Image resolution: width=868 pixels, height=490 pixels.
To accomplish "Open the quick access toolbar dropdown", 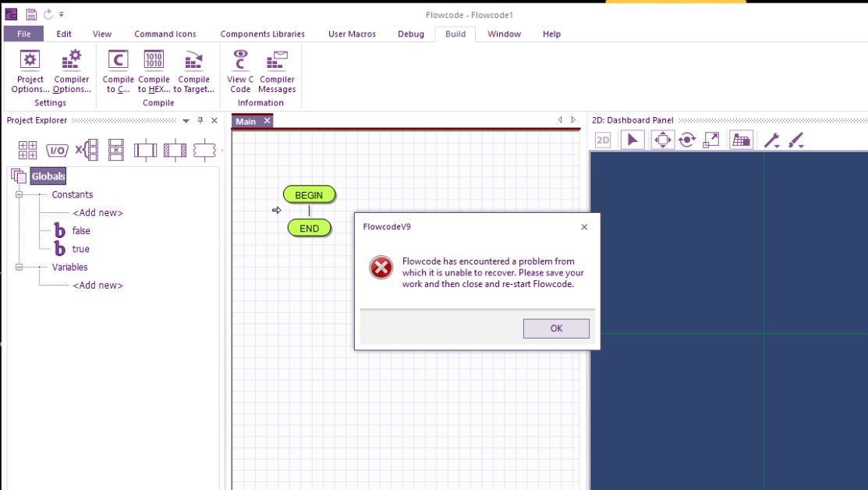I will point(62,15).
